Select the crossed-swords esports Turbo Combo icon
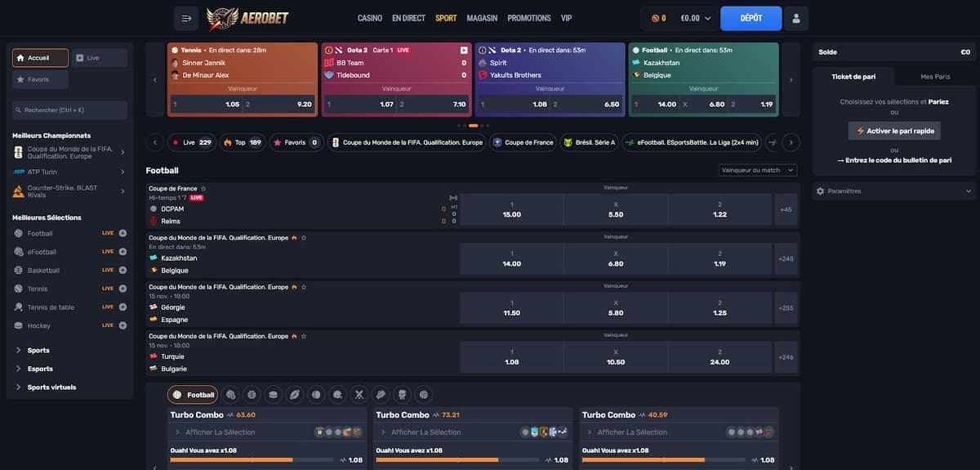 [x=359, y=395]
